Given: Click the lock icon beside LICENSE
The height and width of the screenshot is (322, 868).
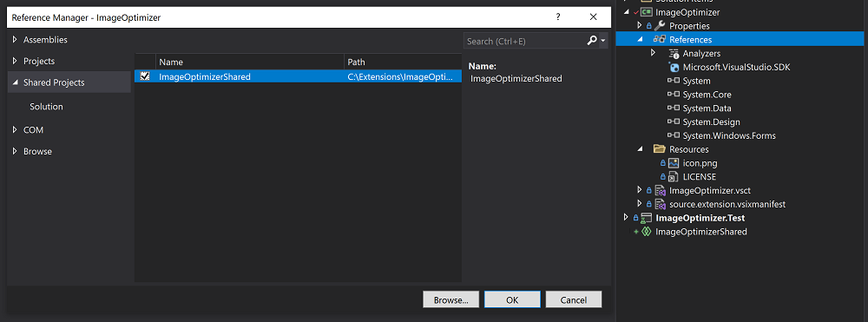Looking at the screenshot, I should point(662,177).
